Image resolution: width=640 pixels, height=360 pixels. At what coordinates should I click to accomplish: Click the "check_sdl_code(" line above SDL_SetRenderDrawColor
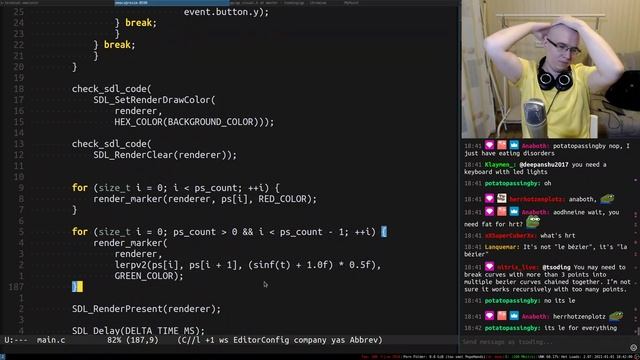pos(111,89)
